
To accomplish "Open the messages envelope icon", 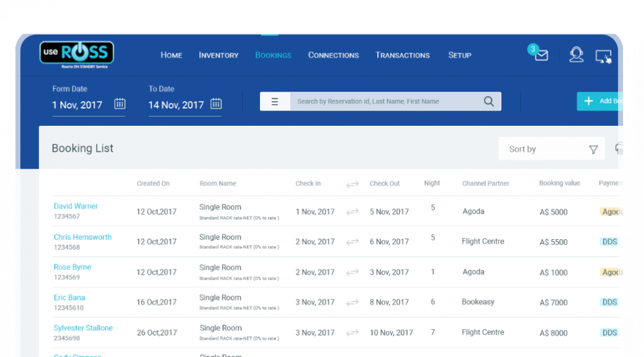I will (541, 55).
